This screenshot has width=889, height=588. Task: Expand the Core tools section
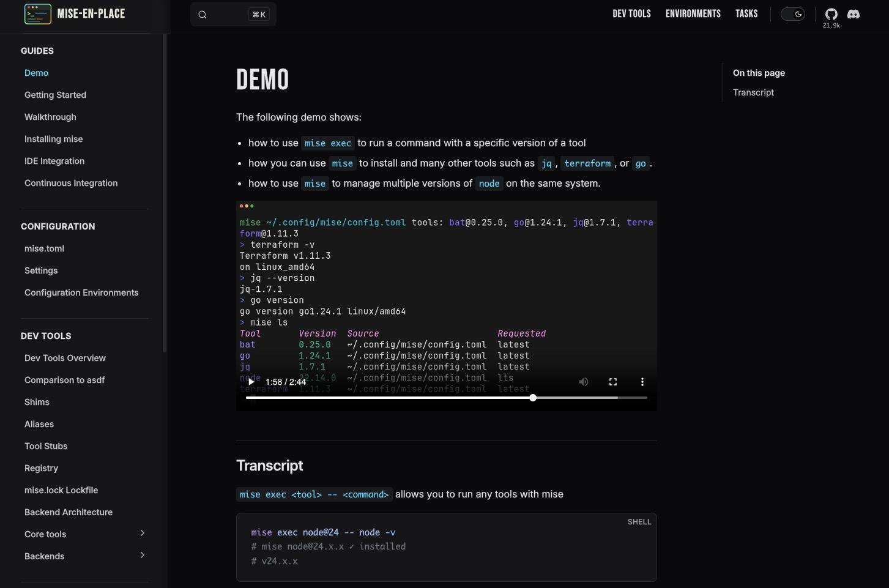(142, 534)
